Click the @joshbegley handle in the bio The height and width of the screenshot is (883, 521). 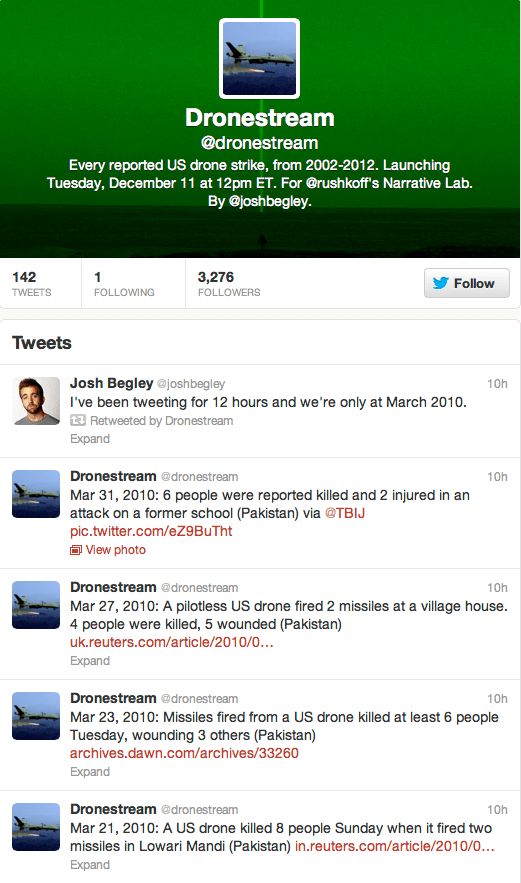(269, 201)
